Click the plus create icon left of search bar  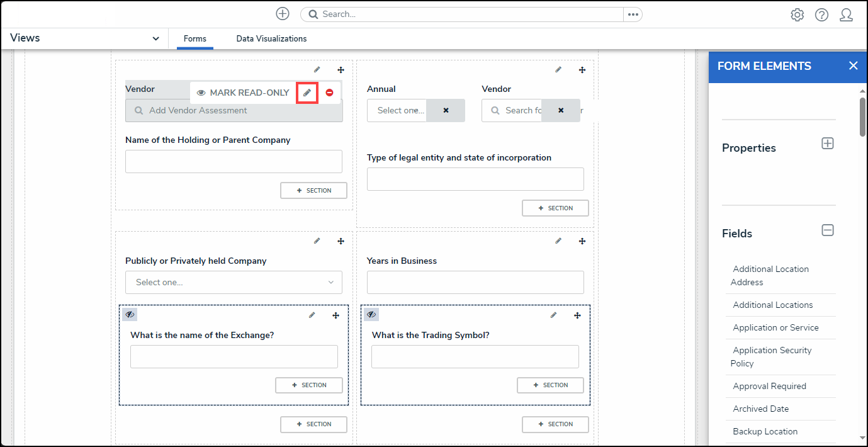[x=283, y=14]
